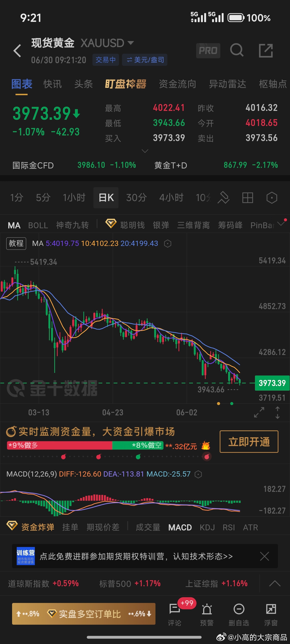Viewport: 290px width, 644px height.
Task: Switch to the 头条 tab
Action: click(84, 84)
